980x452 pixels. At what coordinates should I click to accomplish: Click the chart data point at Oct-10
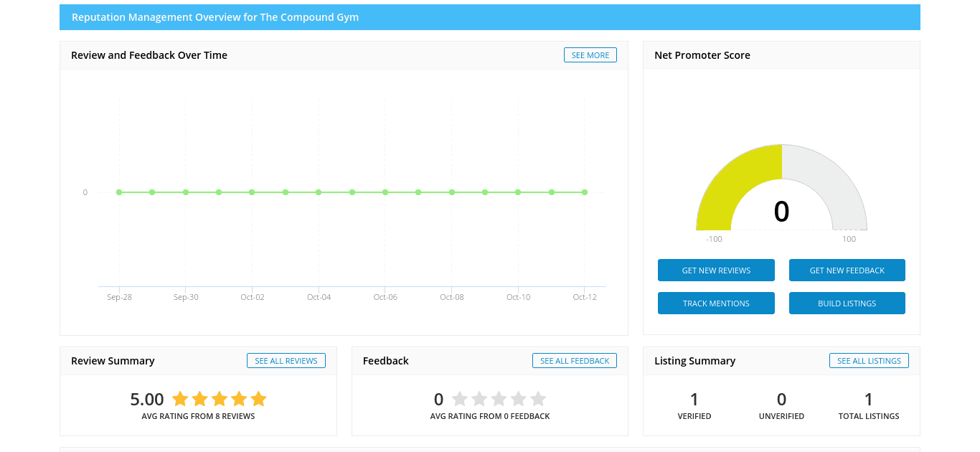point(518,192)
